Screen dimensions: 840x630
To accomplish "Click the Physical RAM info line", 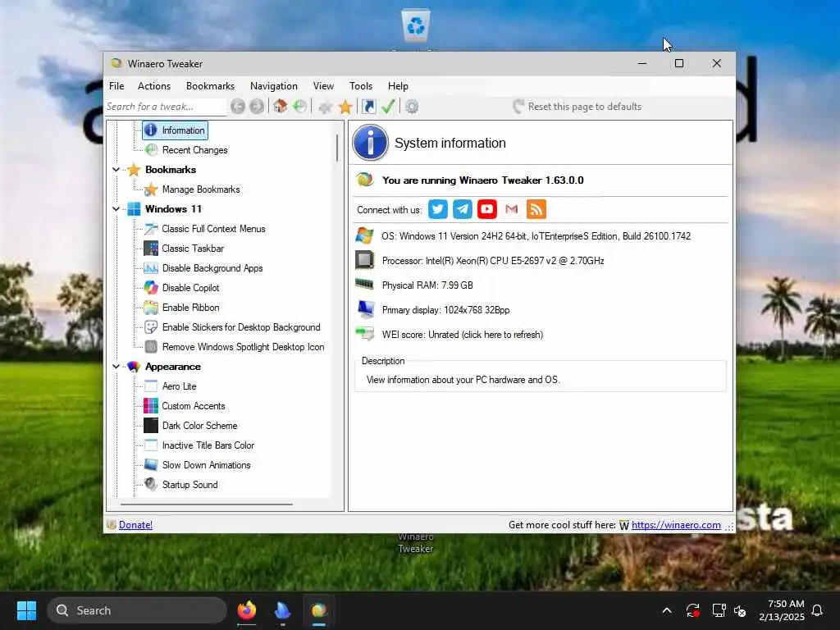I will pos(427,285).
